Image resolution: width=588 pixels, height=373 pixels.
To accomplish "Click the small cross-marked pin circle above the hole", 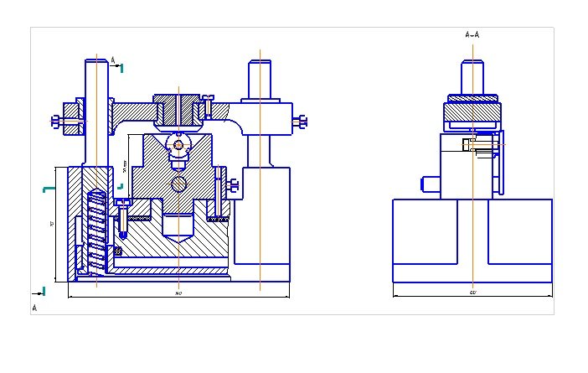I will coord(178,144).
